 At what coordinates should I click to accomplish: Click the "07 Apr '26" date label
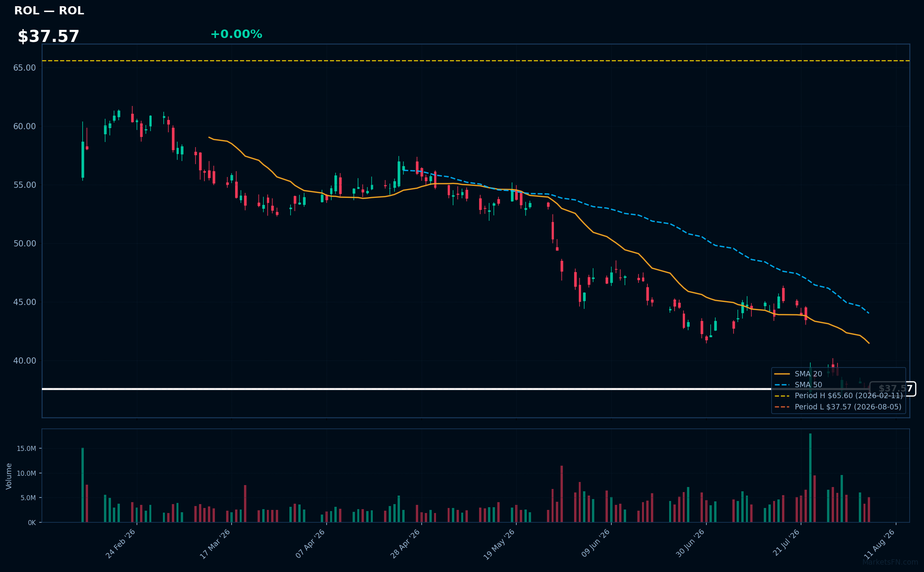coord(310,544)
